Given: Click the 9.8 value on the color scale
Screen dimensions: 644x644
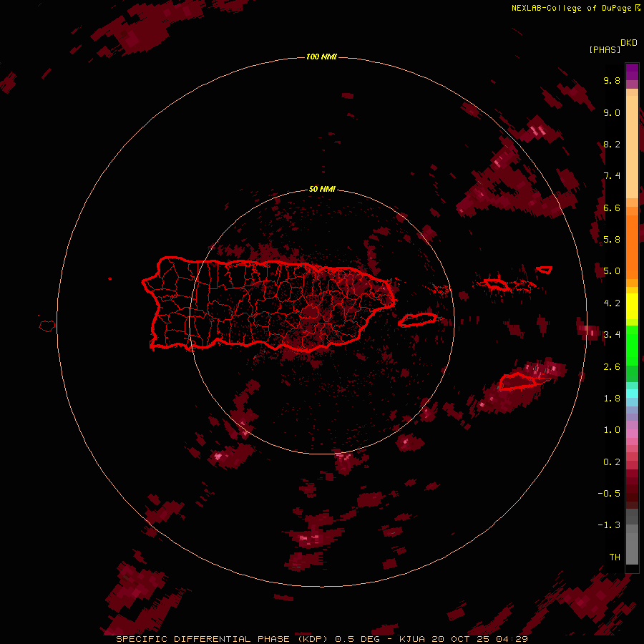Looking at the screenshot, I should 612,80.
